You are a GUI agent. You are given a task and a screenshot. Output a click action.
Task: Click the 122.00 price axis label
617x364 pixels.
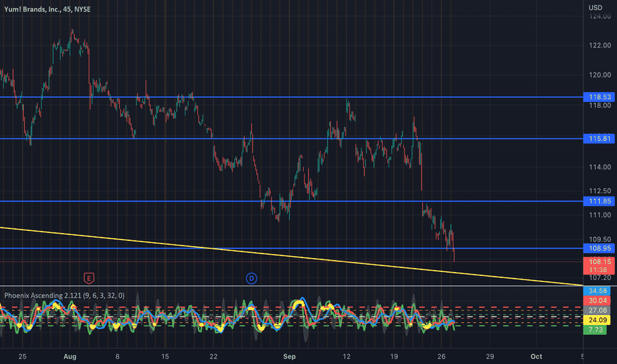tap(600, 45)
